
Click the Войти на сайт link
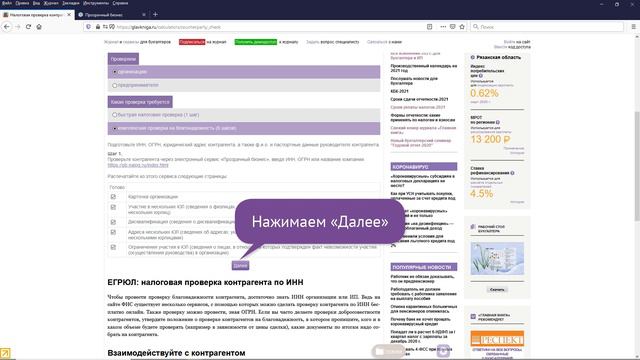(517, 42)
